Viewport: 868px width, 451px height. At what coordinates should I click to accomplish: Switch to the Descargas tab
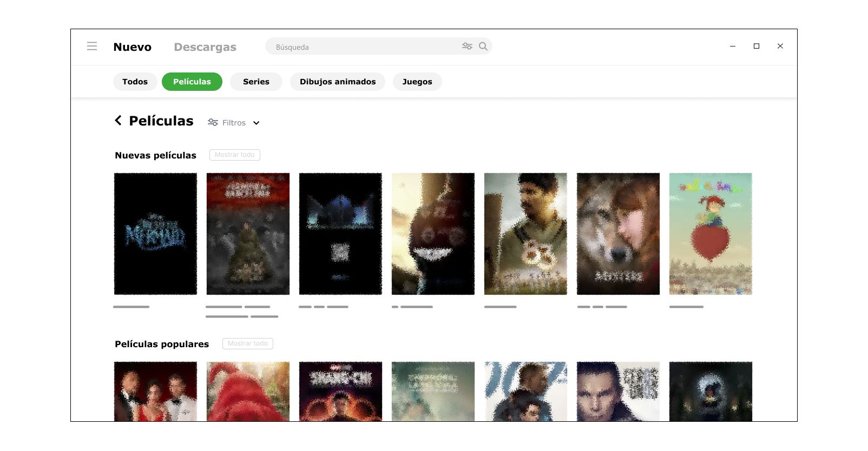(205, 47)
